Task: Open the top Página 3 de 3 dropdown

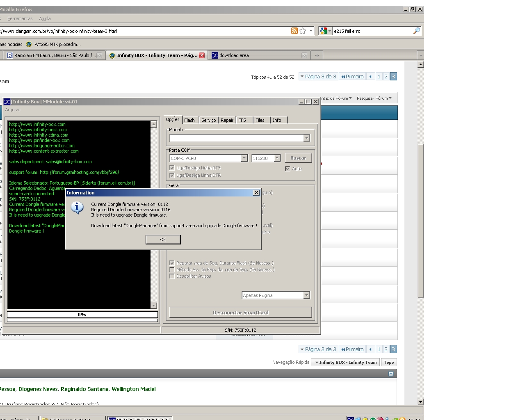Action: pyautogui.click(x=318, y=77)
